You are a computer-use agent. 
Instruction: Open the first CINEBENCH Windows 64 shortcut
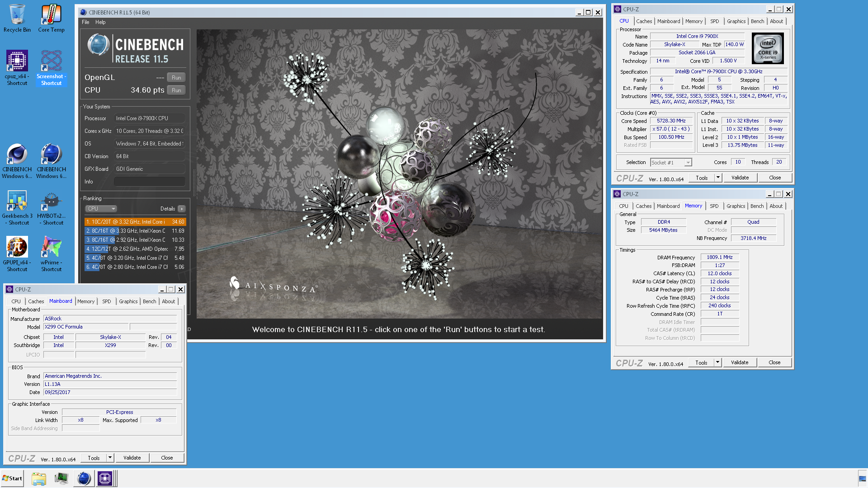point(17,161)
